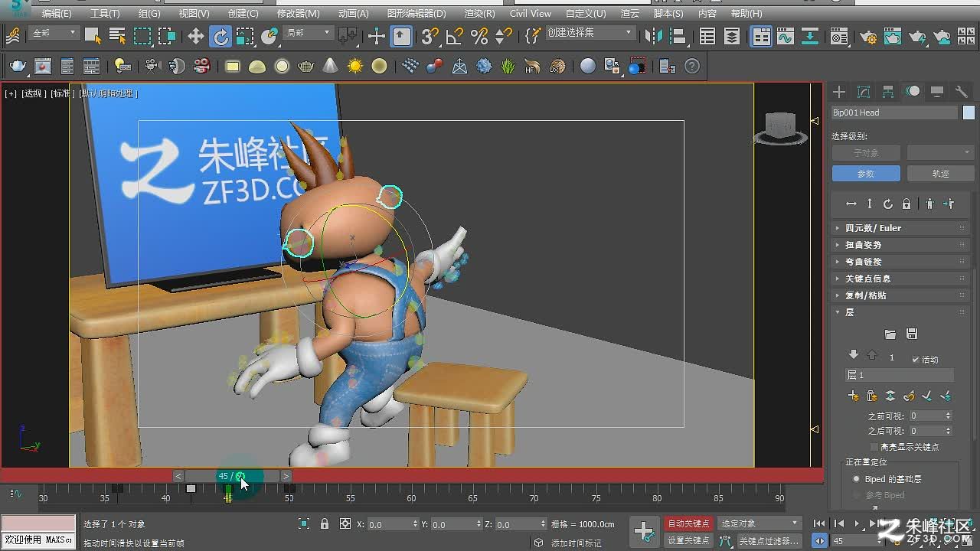Click the object color swatch beside Bip001 Head

pos(969,112)
